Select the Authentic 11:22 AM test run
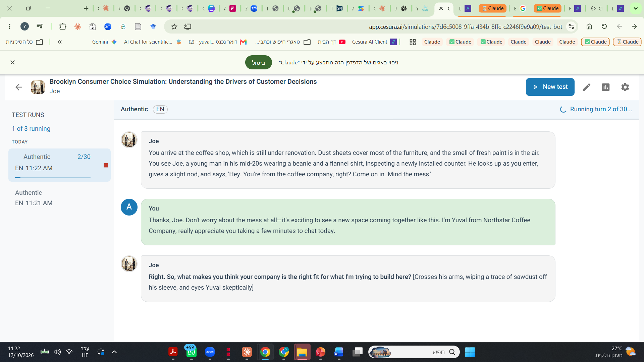Screen dimensions: 644x362 pyautogui.click(x=59, y=165)
